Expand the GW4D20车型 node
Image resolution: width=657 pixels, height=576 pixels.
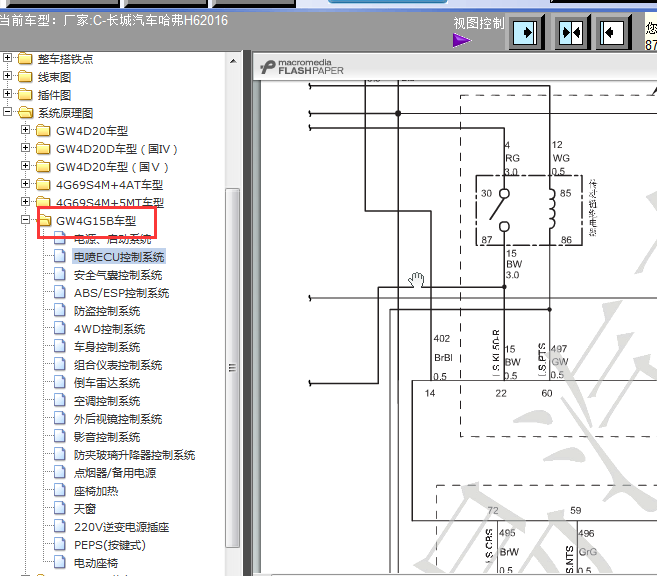click(25, 130)
